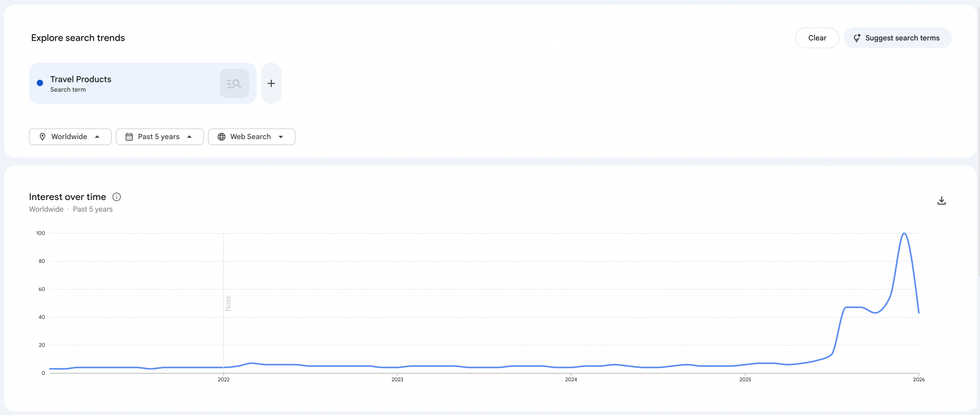Open the Interest over time info tooltip
980x415 pixels.
(x=116, y=197)
